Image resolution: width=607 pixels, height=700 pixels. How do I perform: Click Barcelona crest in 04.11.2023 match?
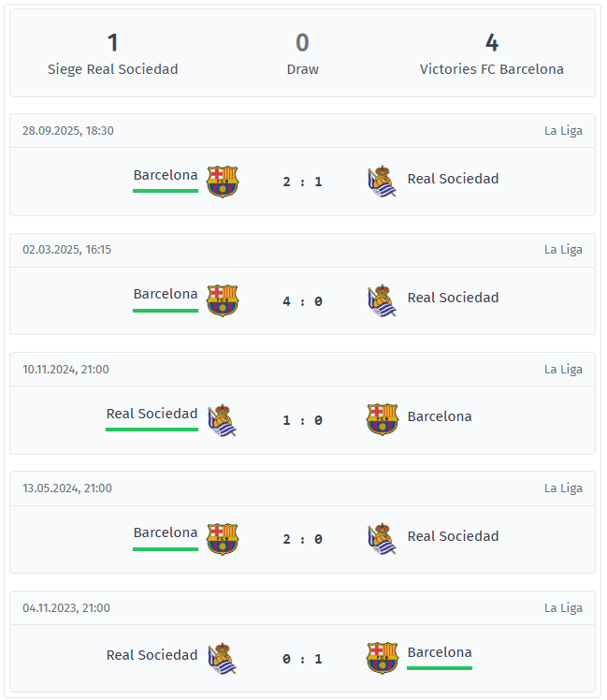click(x=382, y=658)
